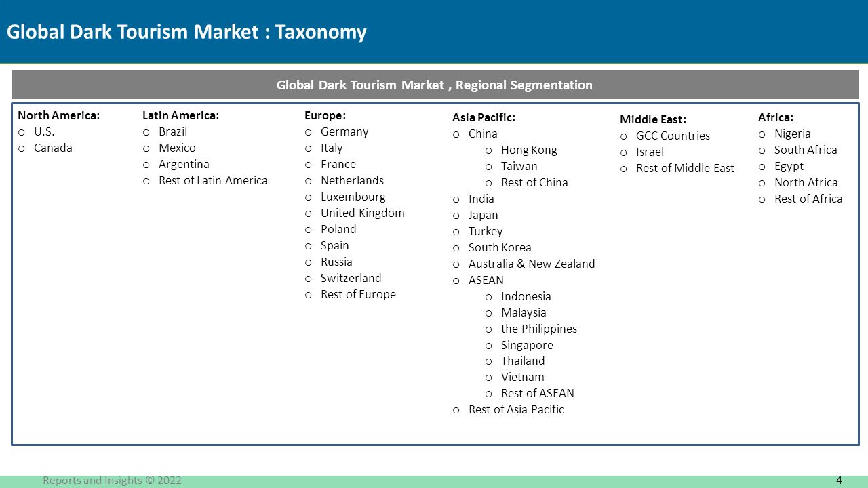Select 'North Africa' in the Africa list

pos(806,182)
